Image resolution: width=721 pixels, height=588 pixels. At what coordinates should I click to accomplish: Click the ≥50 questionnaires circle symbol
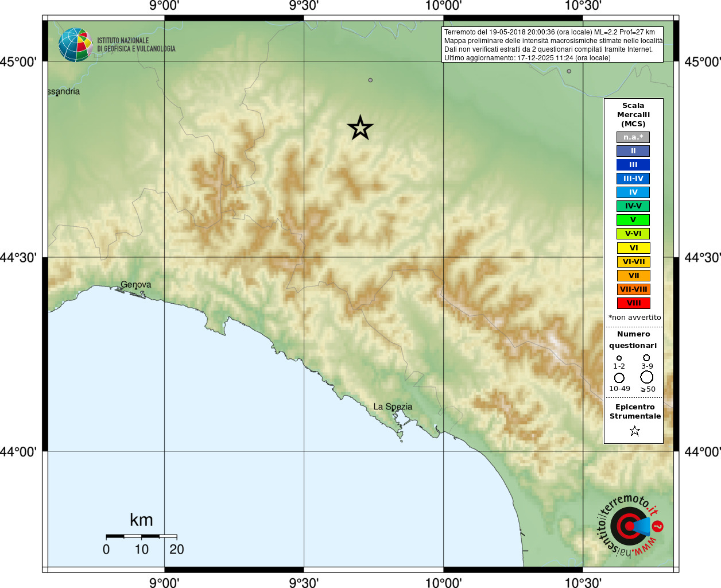[647, 377]
